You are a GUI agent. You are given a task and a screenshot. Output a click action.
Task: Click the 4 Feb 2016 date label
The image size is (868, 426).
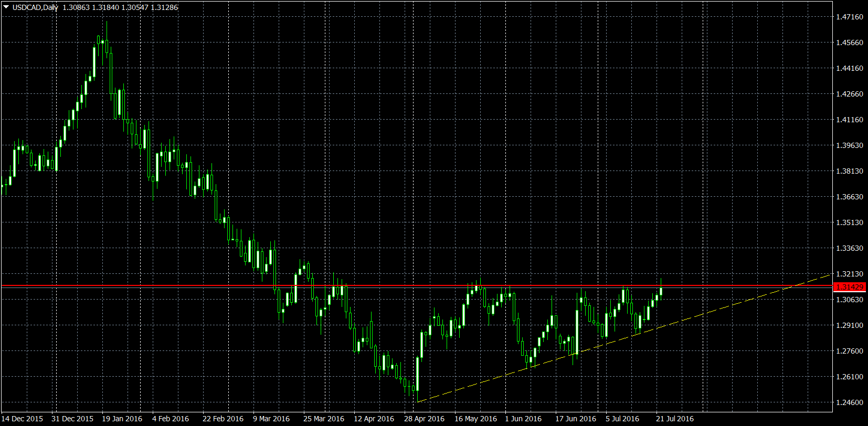tap(171, 419)
